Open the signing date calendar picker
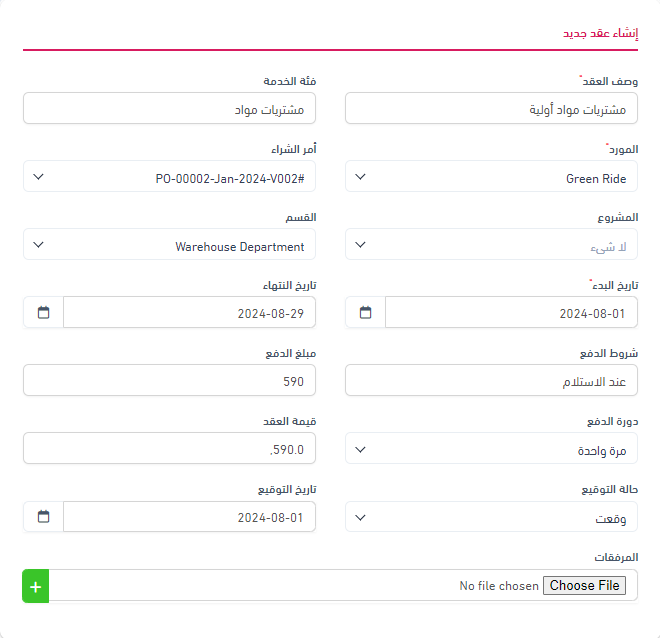 pyautogui.click(x=43, y=517)
